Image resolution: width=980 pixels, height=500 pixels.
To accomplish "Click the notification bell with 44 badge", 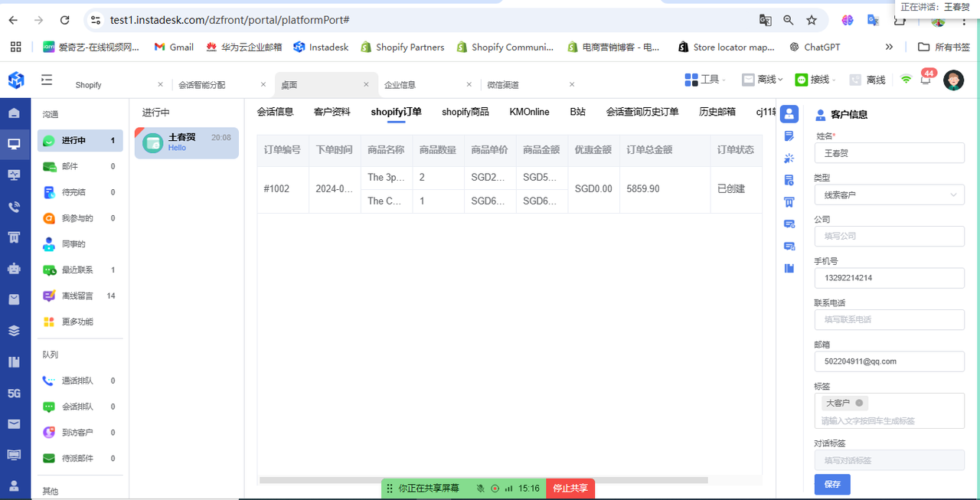I will click(926, 80).
